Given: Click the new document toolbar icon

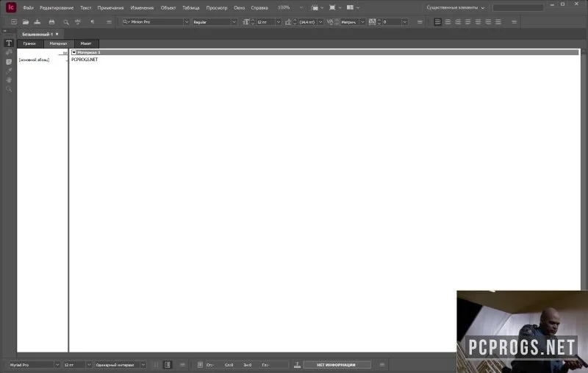Looking at the screenshot, I should [x=14, y=22].
